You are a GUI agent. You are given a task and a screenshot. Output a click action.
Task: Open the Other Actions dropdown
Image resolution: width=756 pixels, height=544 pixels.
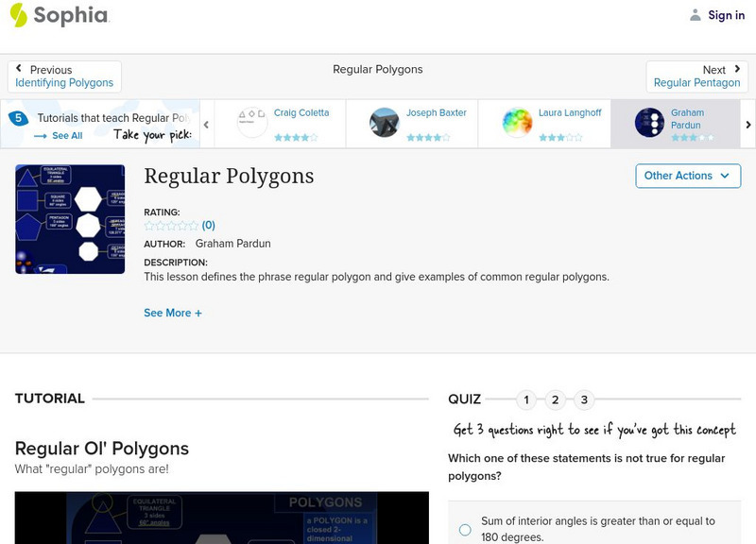(687, 176)
